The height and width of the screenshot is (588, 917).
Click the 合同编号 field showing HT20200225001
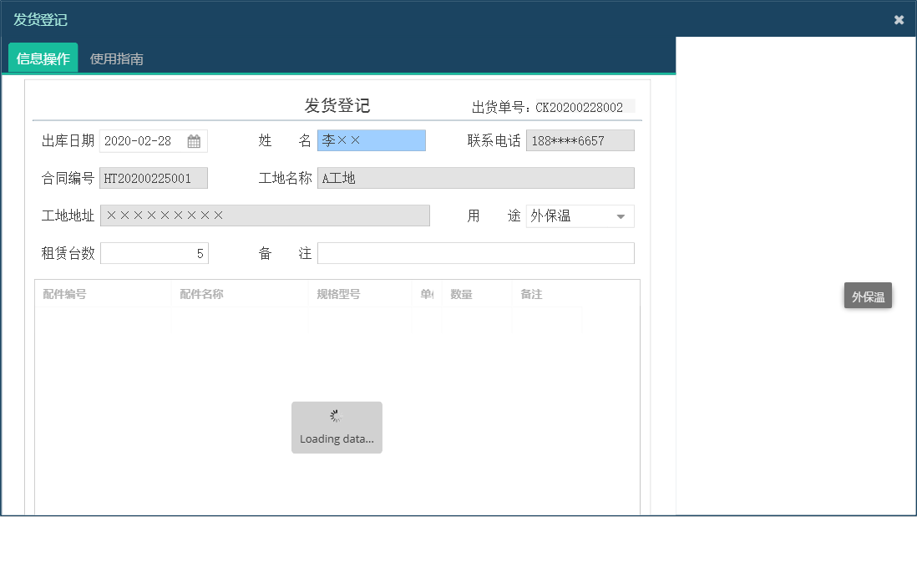click(154, 178)
